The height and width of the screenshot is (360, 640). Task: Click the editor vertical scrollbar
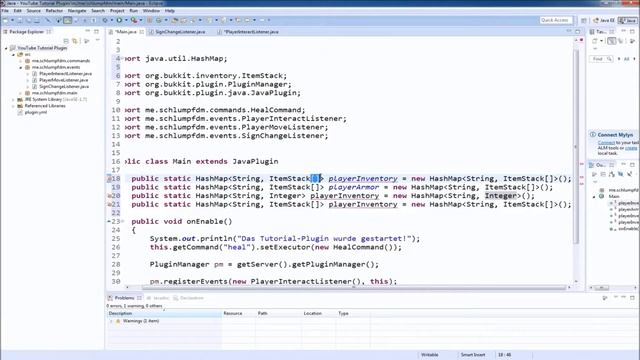576,147
